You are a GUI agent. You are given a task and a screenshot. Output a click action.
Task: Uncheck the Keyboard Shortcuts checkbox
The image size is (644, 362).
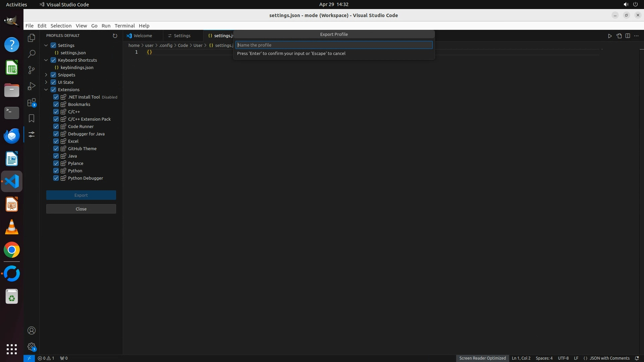click(x=53, y=60)
